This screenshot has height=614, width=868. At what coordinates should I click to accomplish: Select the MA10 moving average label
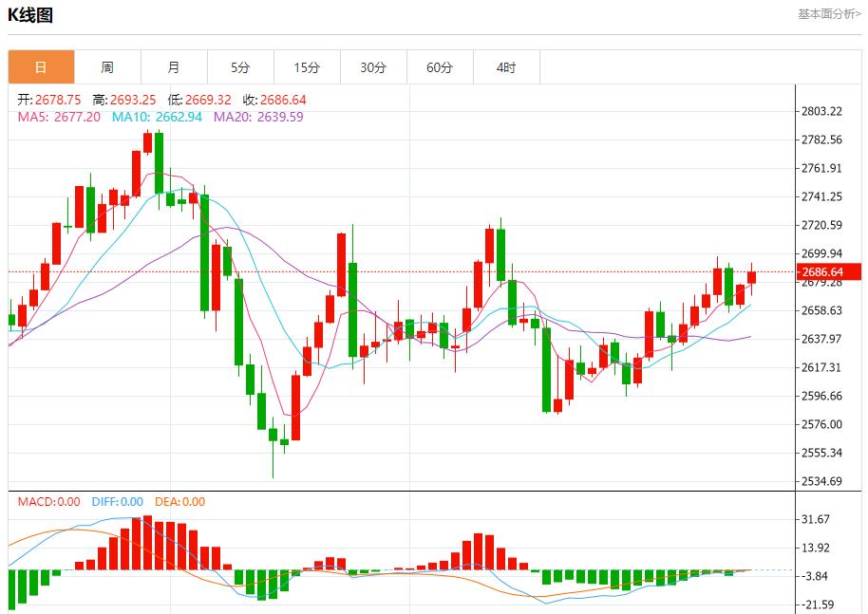coord(157,117)
